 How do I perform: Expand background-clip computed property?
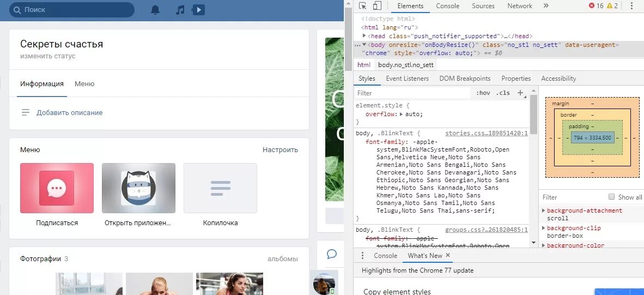(x=544, y=228)
